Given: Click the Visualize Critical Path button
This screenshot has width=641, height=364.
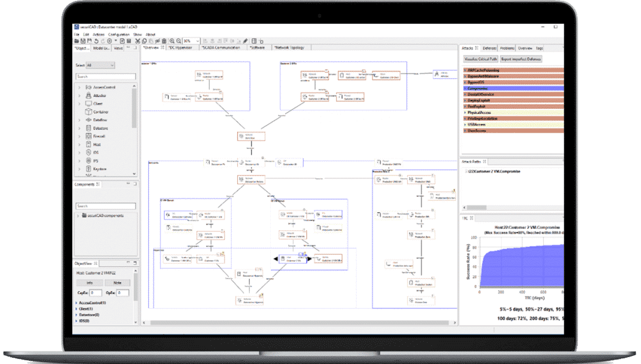Looking at the screenshot, I should click(480, 59).
